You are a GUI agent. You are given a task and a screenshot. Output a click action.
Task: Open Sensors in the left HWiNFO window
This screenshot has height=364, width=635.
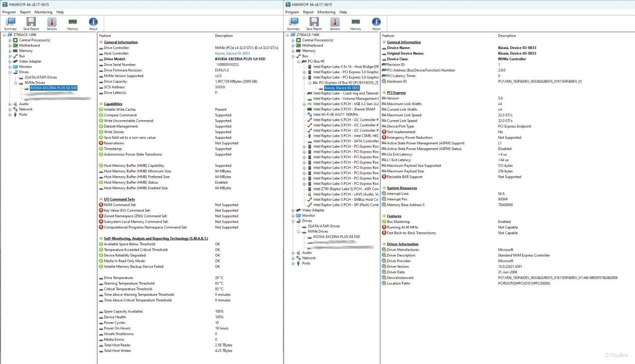[x=52, y=24]
